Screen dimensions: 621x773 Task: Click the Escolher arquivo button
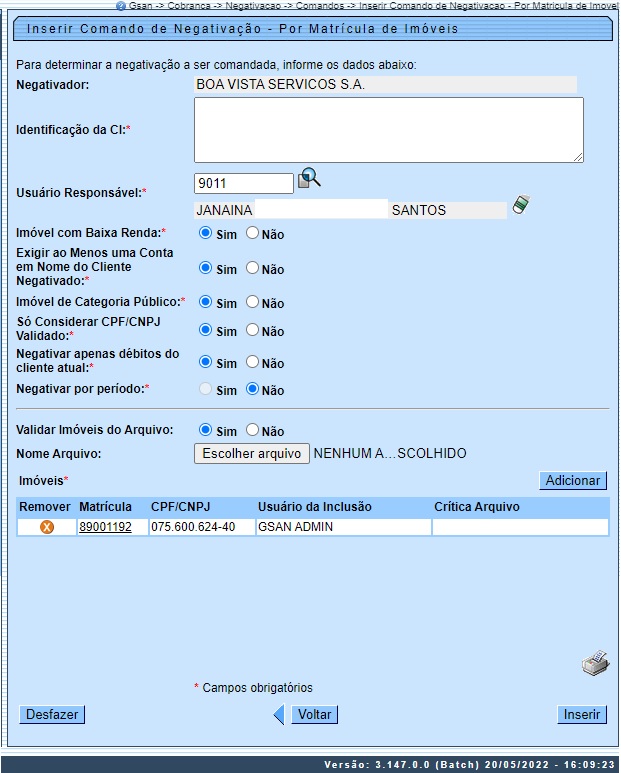point(251,454)
